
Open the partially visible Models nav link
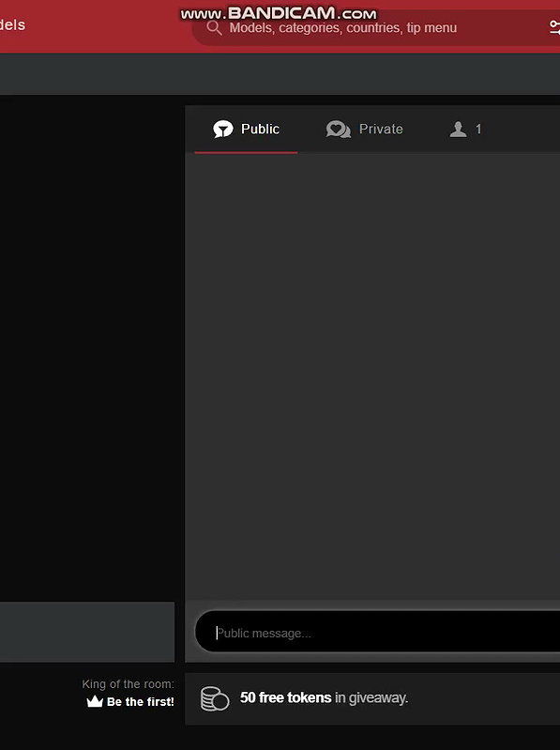pyautogui.click(x=12, y=24)
